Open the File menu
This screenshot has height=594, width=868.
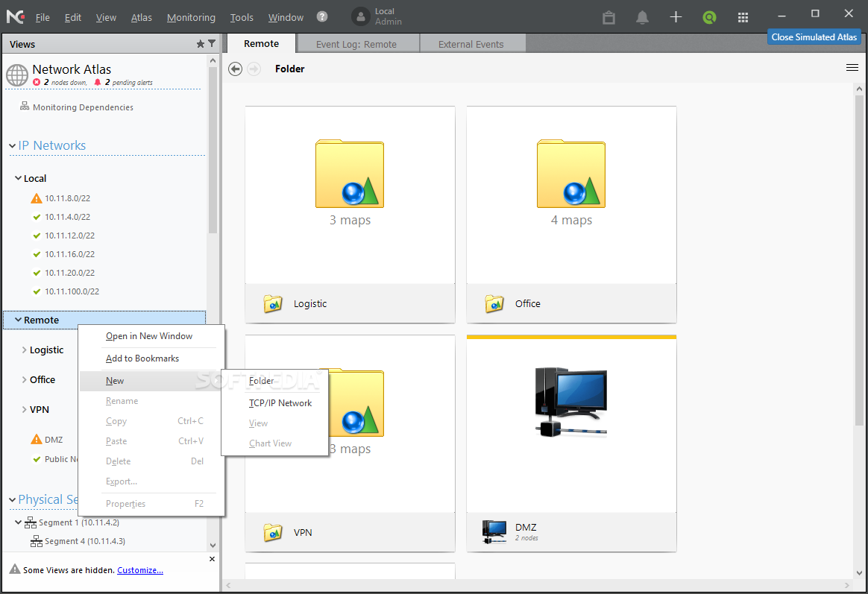tap(42, 18)
